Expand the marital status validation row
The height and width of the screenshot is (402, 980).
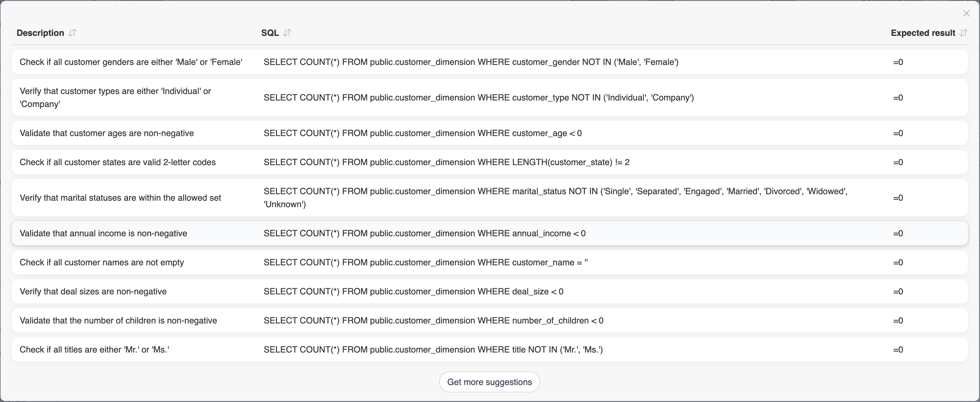490,197
